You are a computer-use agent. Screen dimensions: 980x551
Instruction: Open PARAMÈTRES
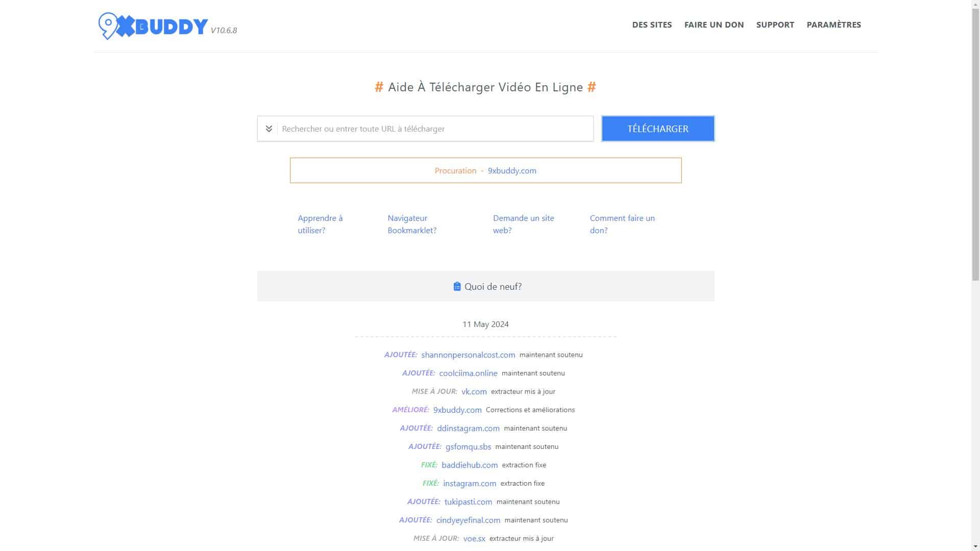coord(834,24)
